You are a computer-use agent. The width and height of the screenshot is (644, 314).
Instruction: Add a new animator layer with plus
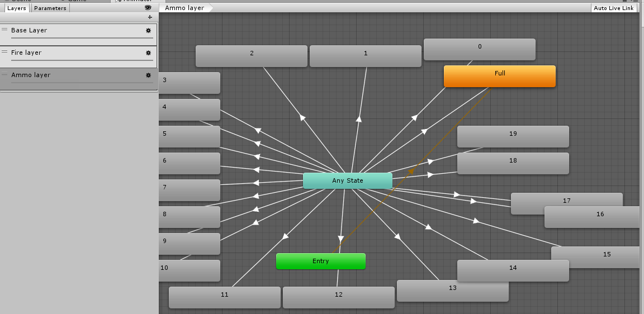(150, 17)
